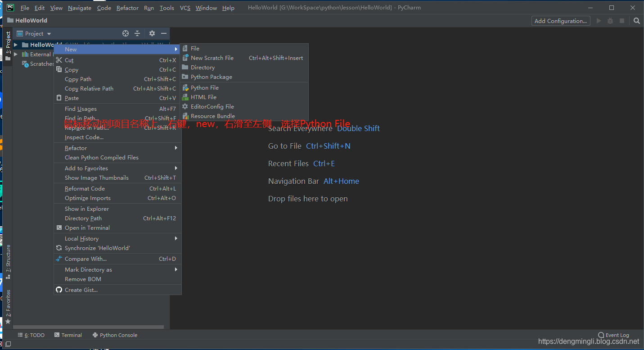Select New Scratch File in the submenu
The width and height of the screenshot is (644, 350).
coord(244,58)
